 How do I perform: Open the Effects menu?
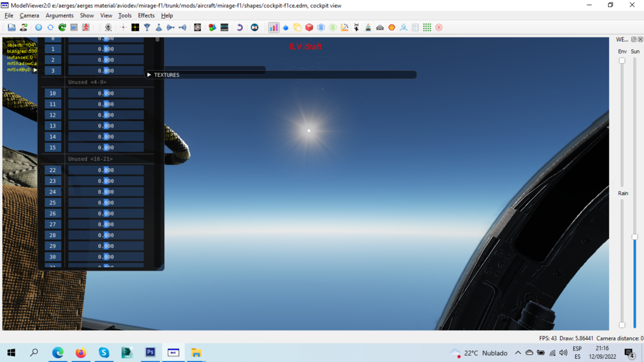[146, 15]
